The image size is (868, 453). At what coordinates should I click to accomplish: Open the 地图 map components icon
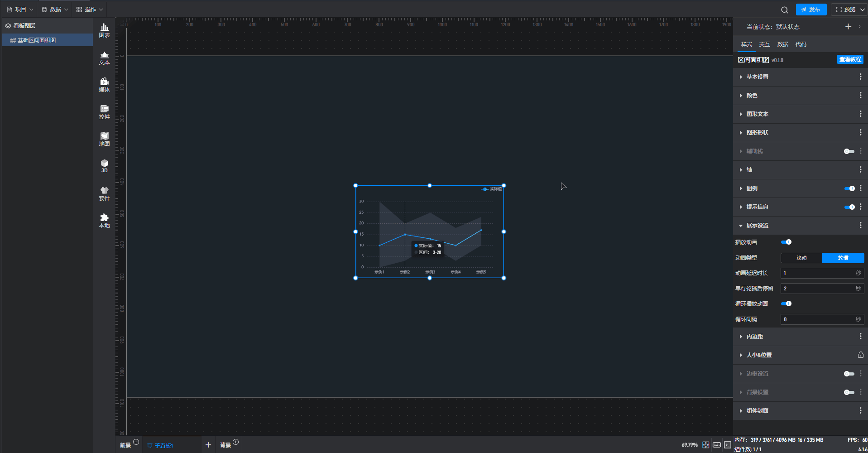[104, 139]
